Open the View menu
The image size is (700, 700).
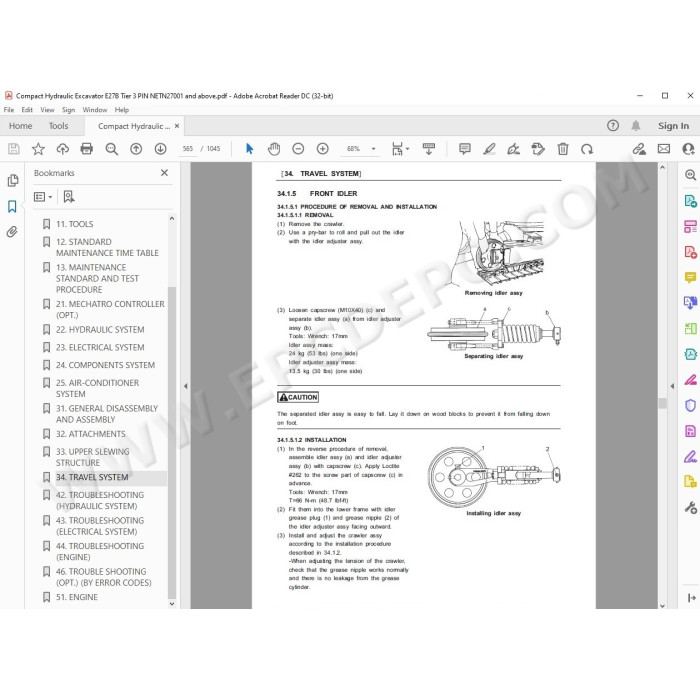(x=47, y=110)
